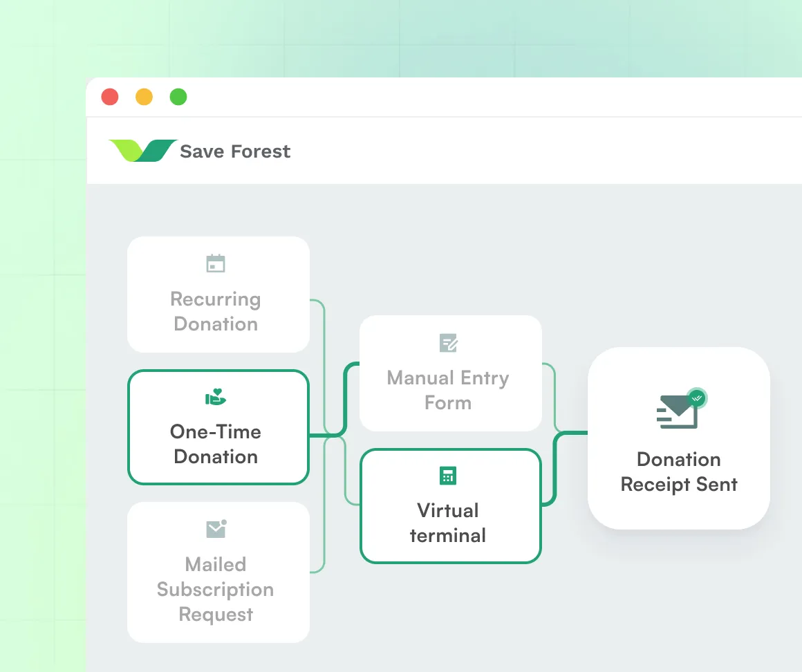Open the Save Forest brand name link
Viewport: 802px width, 672px height.
235,151
